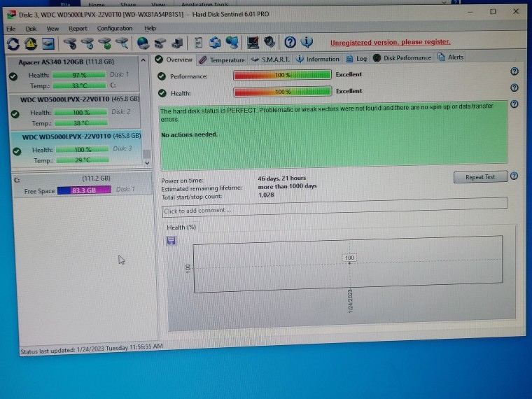Select the WDC WD5000LPVX Disk 2 entry

click(x=75, y=111)
